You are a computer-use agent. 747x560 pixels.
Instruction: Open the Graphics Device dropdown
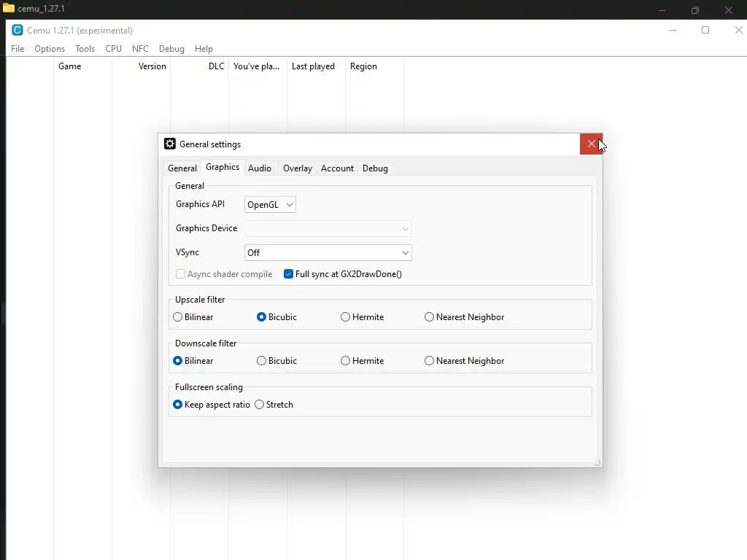pos(328,228)
